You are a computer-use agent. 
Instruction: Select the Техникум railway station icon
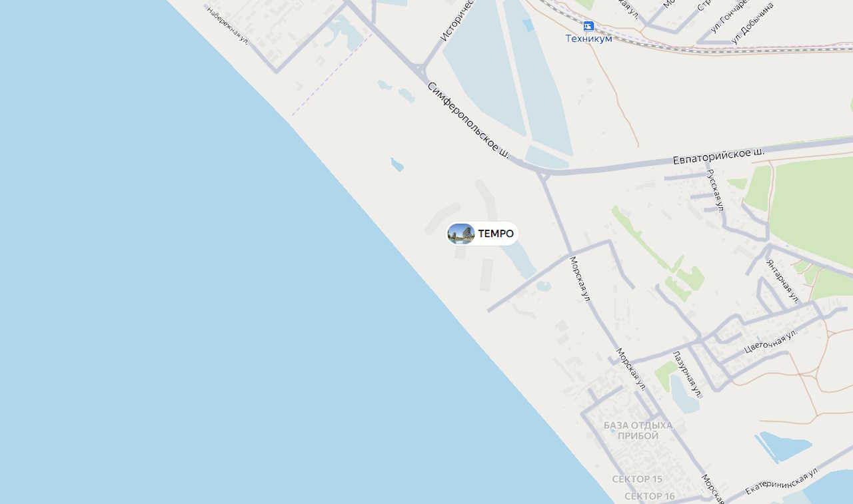pos(588,26)
